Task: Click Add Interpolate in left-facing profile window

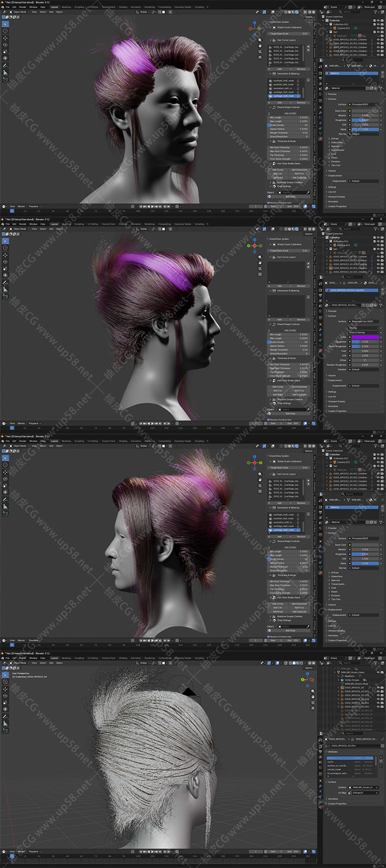Action: click(299, 604)
